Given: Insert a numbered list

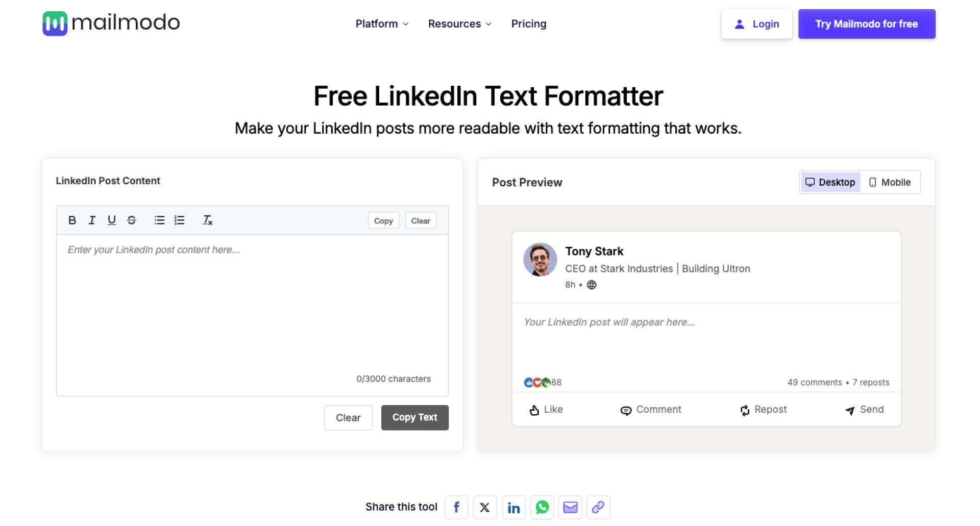Looking at the screenshot, I should (179, 220).
